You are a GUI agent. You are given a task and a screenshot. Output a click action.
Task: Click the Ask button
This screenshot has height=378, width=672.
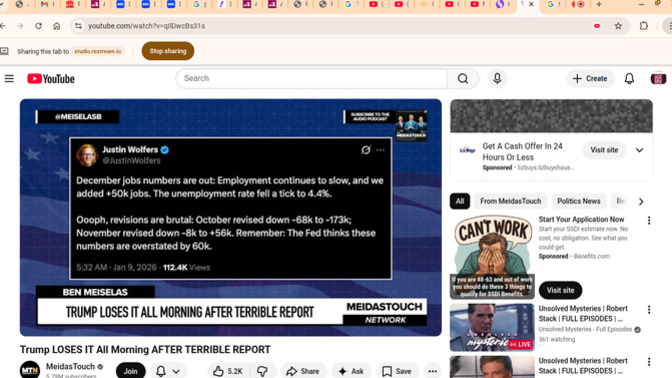pyautogui.click(x=351, y=371)
